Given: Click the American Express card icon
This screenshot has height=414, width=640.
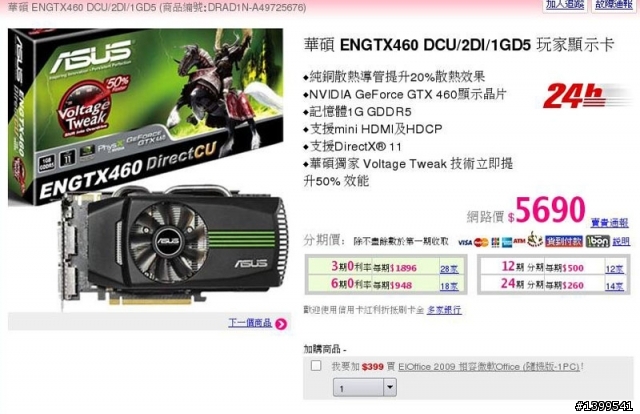Looking at the screenshot, I should 507,242.
